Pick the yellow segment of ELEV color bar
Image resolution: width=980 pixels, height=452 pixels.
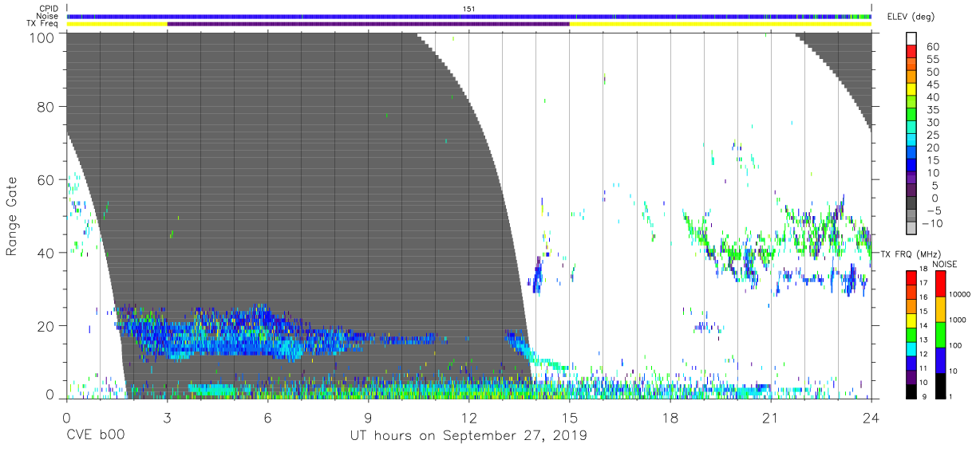tap(911, 90)
